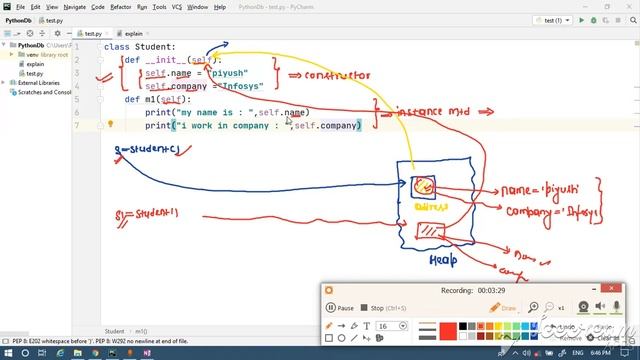Select the rectangle shape tool

pos(329,338)
